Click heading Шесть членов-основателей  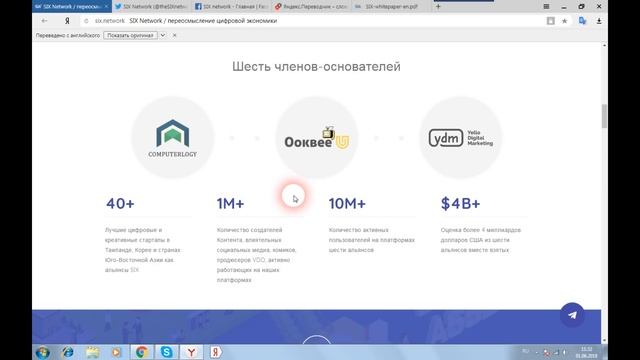(x=316, y=67)
